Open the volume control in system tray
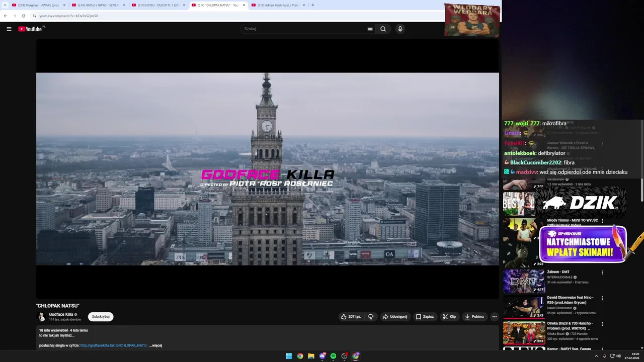644x362 pixels. coord(618,356)
